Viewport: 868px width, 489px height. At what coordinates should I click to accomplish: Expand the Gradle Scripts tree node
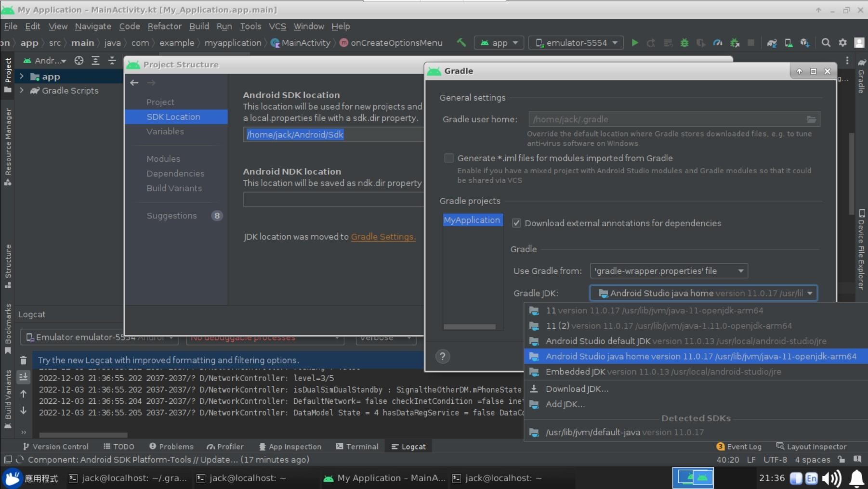point(21,90)
